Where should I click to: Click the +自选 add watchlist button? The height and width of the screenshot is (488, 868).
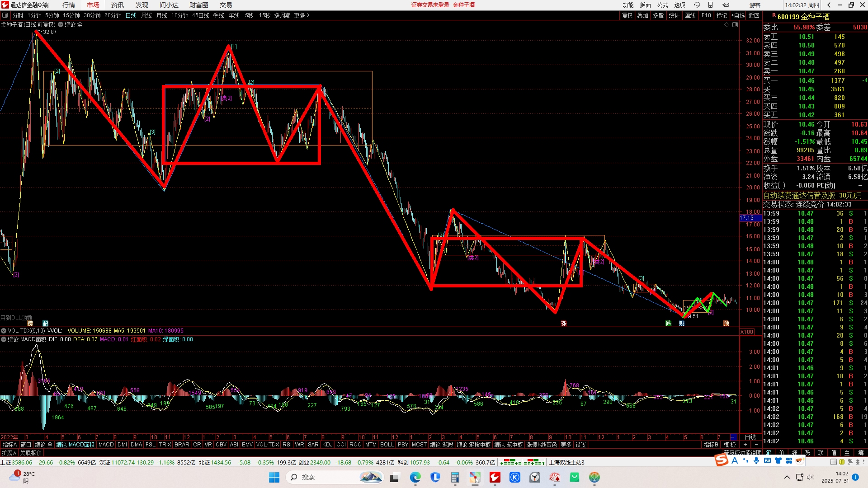point(738,15)
